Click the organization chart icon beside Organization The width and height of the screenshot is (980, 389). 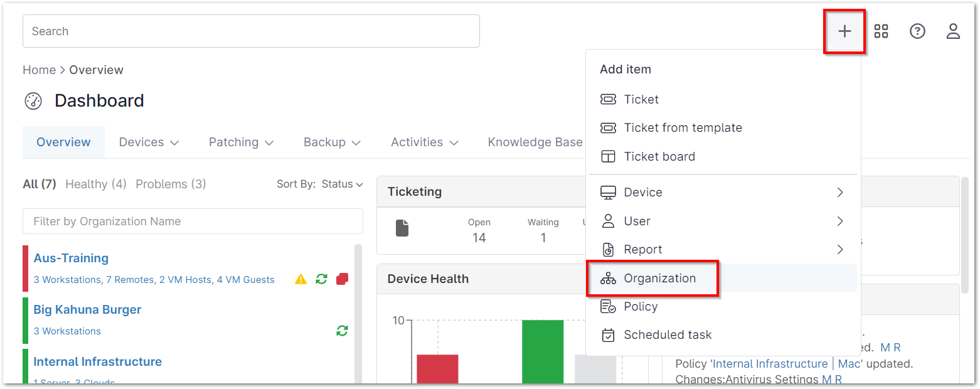tap(608, 278)
